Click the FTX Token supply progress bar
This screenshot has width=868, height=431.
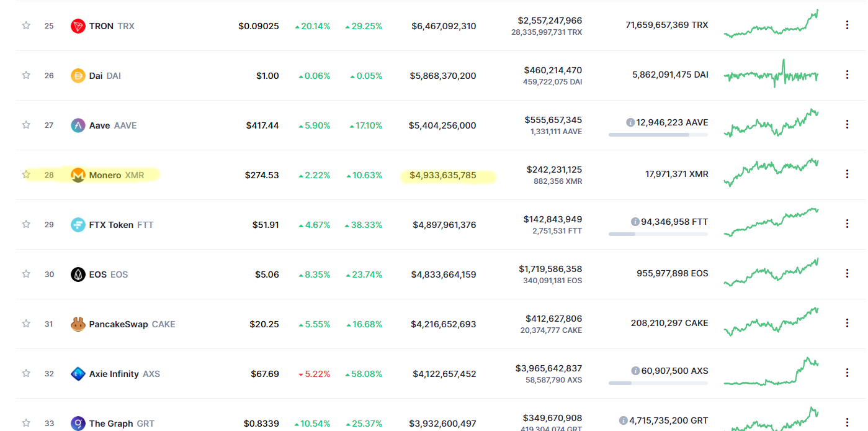(658, 234)
